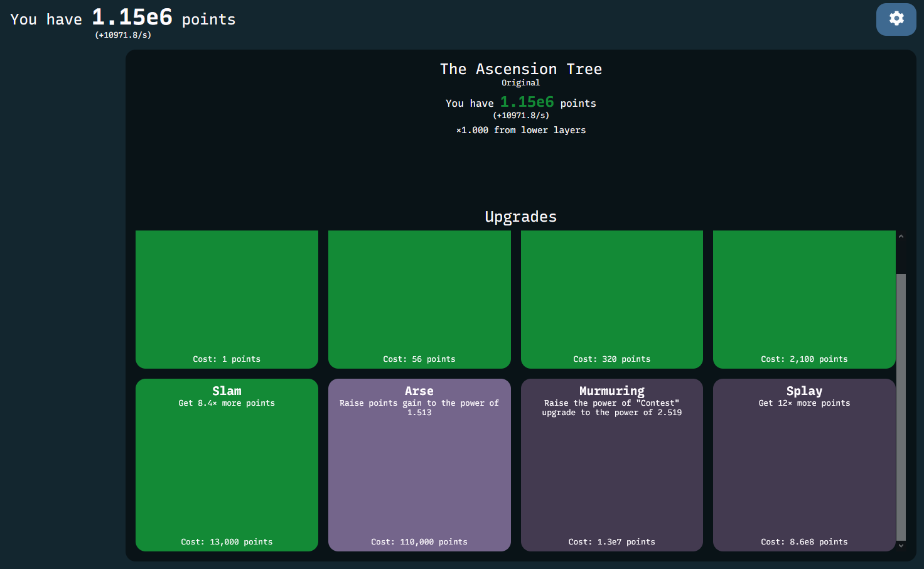Image resolution: width=924 pixels, height=569 pixels.
Task: Click the upgrade costing 320 points
Action: 611,300
